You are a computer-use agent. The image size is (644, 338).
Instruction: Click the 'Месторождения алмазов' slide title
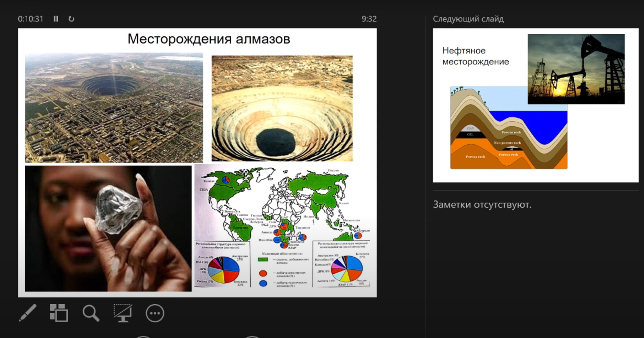tap(209, 39)
